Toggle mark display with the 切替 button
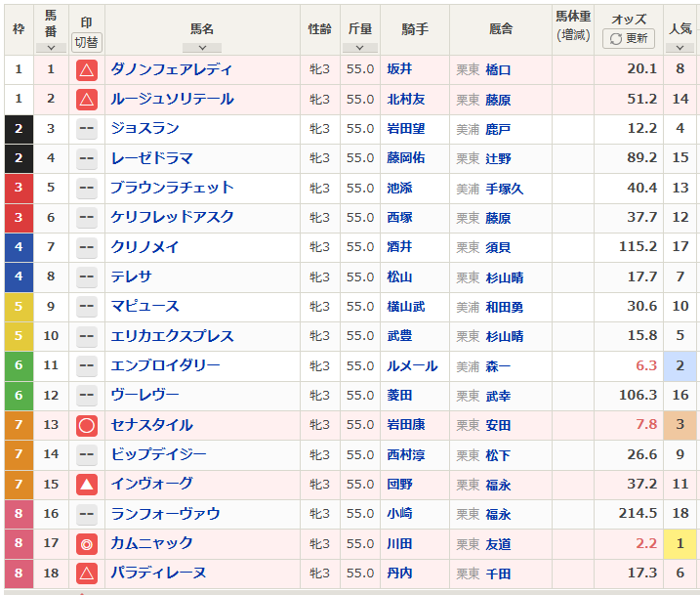 click(87, 42)
